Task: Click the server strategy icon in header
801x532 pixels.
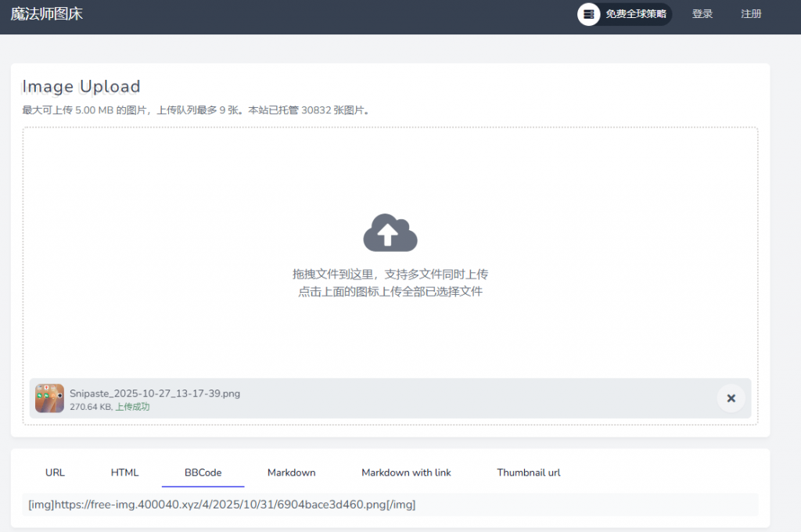Action: tap(589, 14)
